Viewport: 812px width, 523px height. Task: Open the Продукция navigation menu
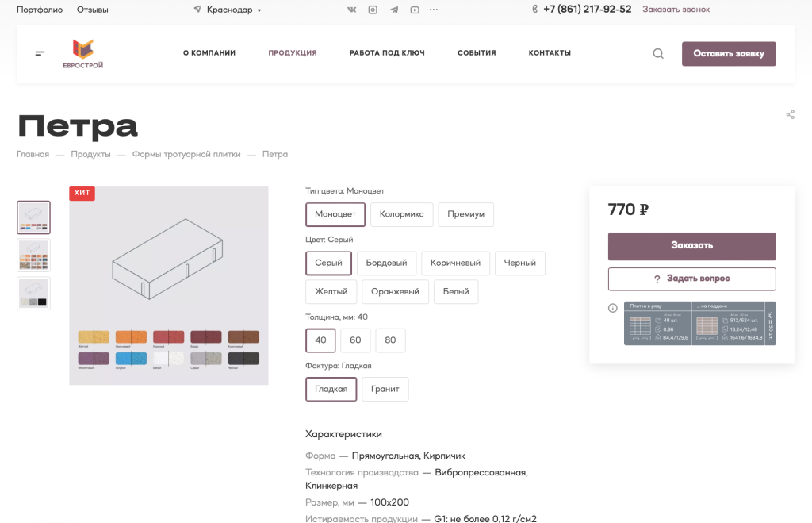pos(293,53)
